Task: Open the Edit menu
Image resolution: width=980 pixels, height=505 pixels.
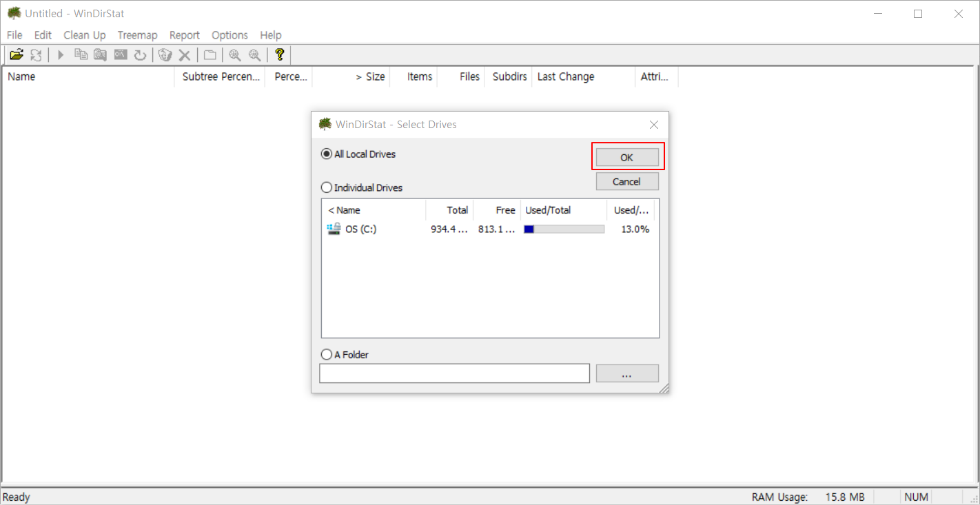Action: click(x=43, y=35)
